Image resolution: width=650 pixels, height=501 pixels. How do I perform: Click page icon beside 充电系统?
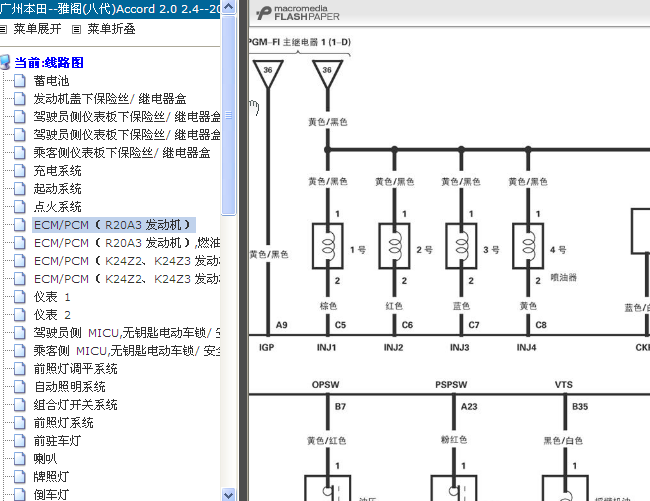click(19, 171)
